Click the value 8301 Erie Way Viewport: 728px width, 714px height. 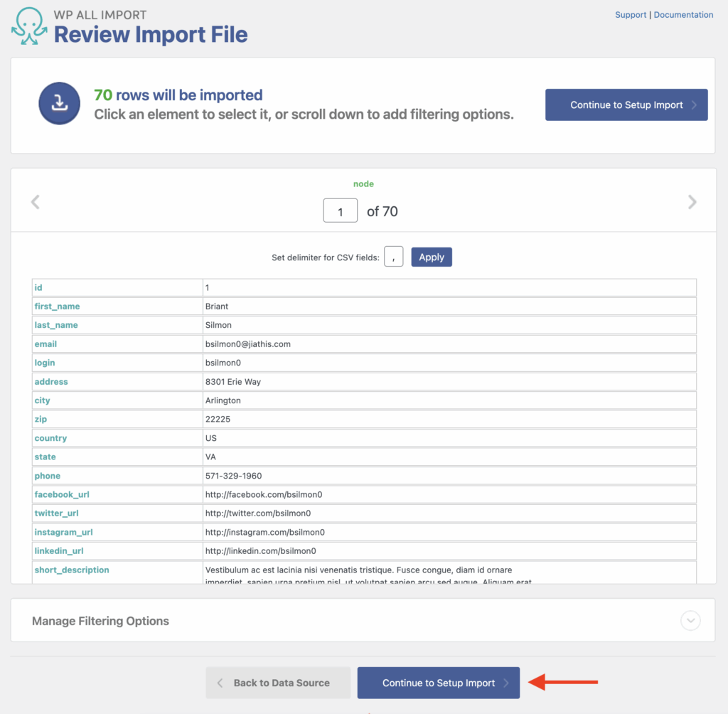233,382
